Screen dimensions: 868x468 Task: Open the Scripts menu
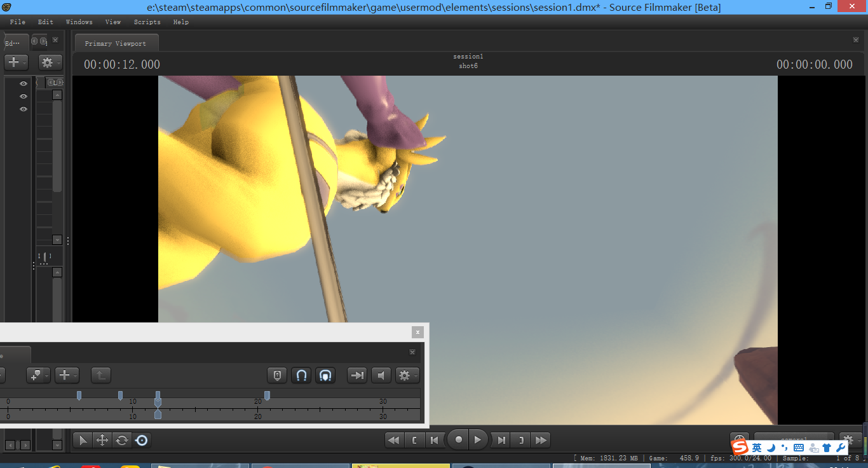(147, 22)
